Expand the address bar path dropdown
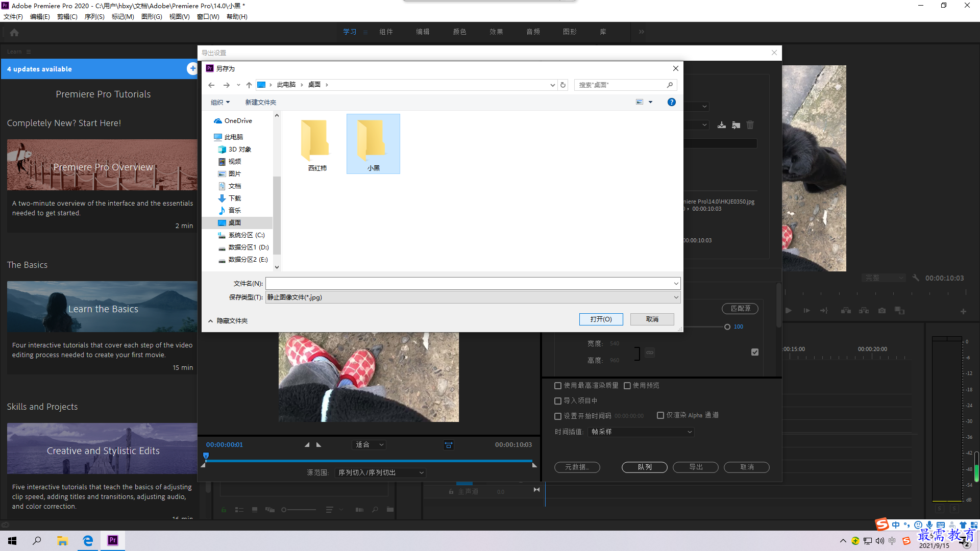This screenshot has width=980, height=551. [552, 85]
